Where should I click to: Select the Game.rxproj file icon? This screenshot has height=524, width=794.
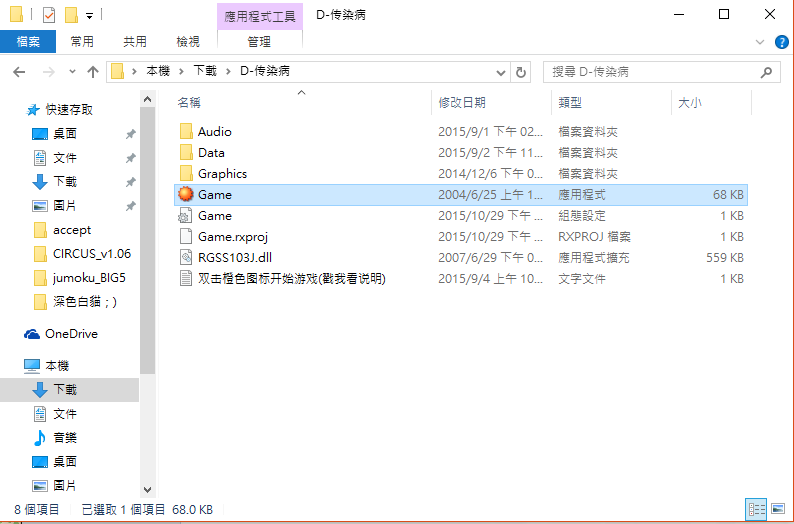pos(186,236)
